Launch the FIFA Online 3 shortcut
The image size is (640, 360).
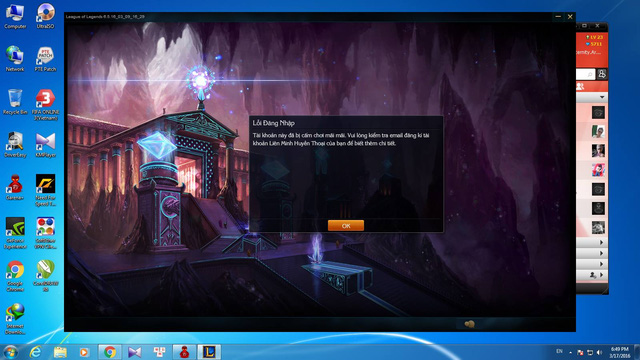45,105
